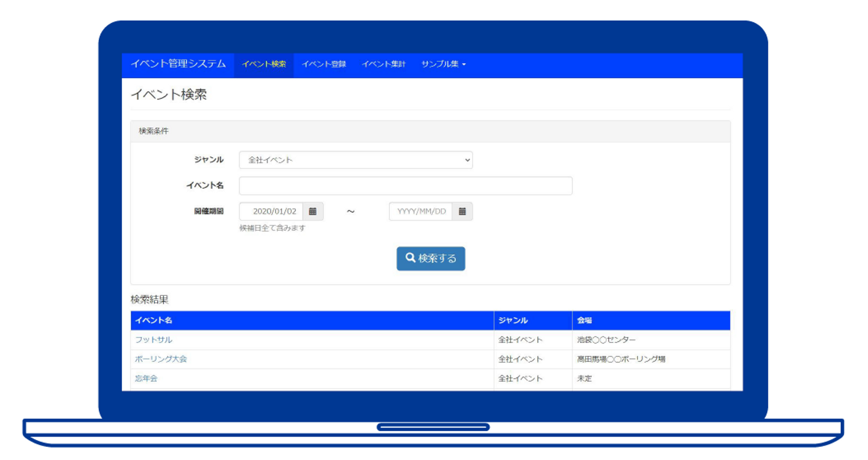Open the end date calendar picker icon

coord(462,212)
